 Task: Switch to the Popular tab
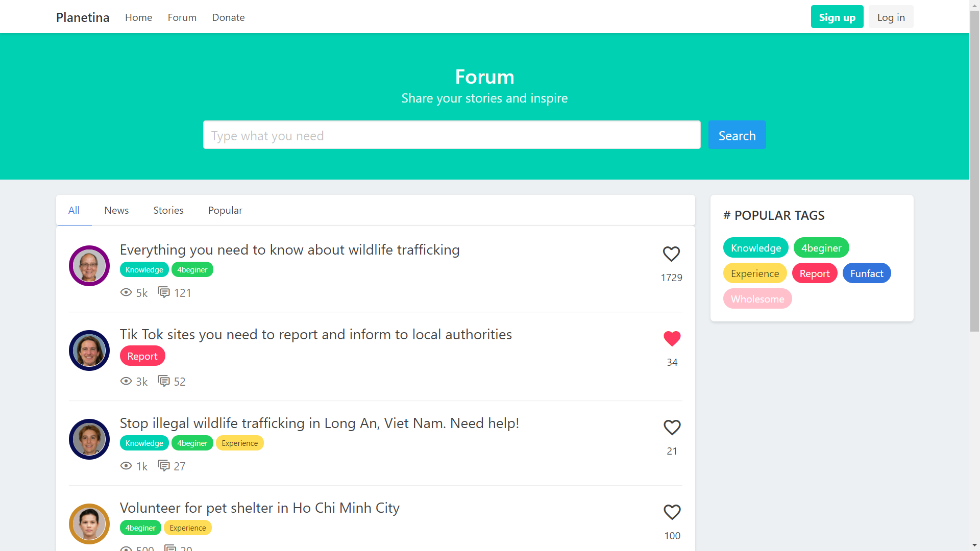(x=225, y=210)
